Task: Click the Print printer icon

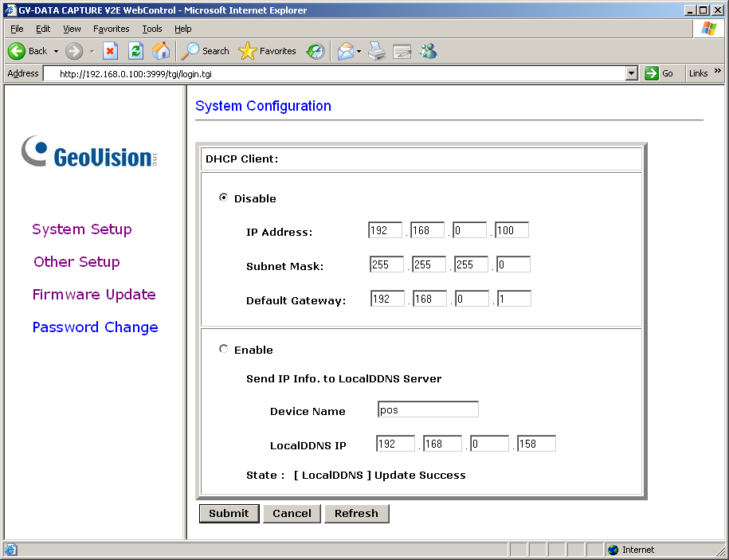Action: [x=377, y=51]
